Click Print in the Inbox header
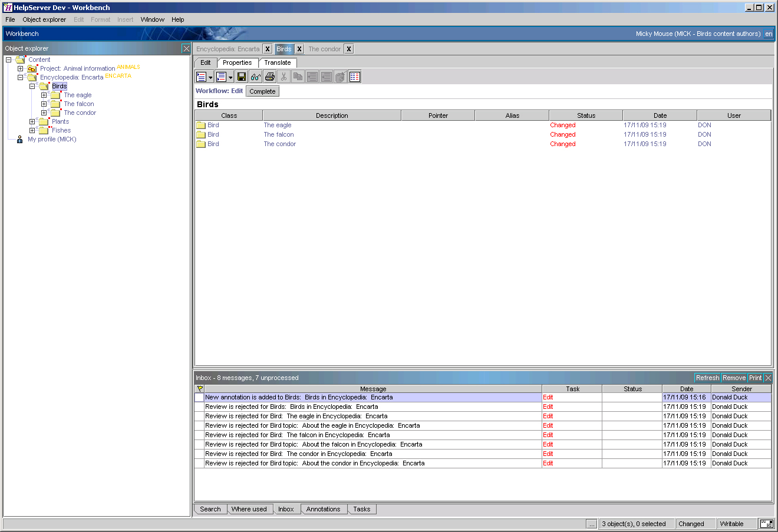 [x=756, y=378]
